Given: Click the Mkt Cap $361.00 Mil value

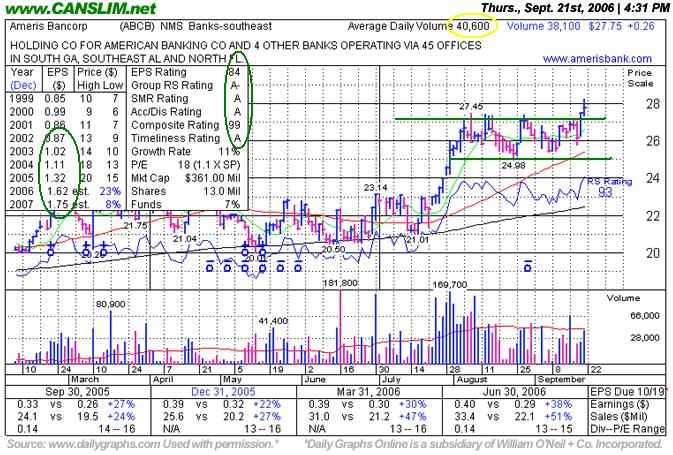Looking at the screenshot, I should (213, 178).
